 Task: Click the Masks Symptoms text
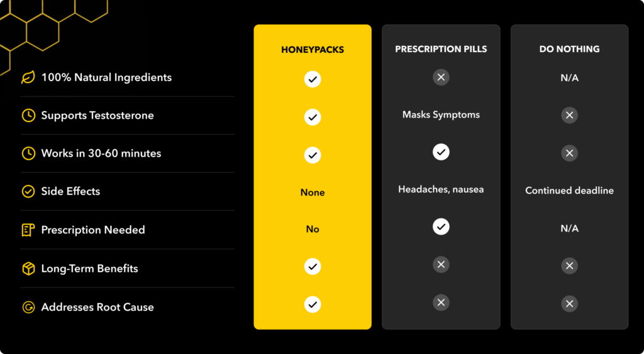(x=441, y=114)
